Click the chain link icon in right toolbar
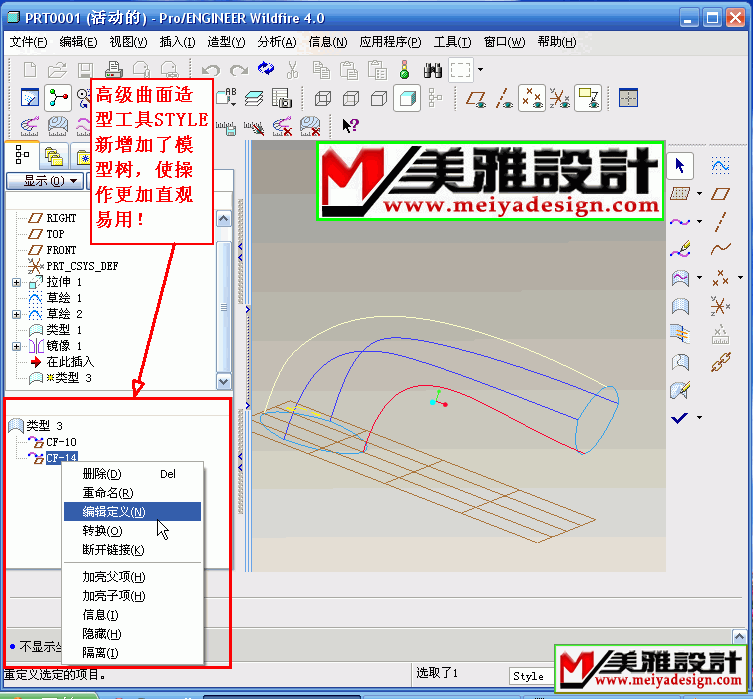 [720, 362]
